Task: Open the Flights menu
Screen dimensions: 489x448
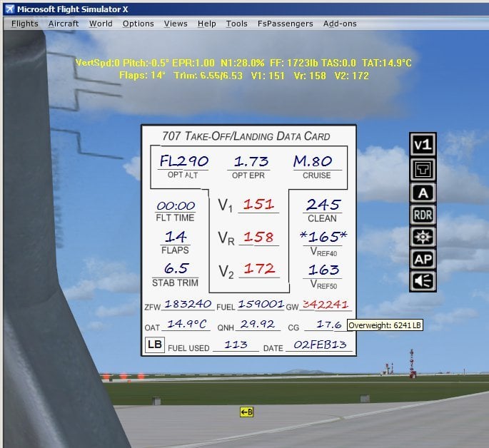Action: 25,24
